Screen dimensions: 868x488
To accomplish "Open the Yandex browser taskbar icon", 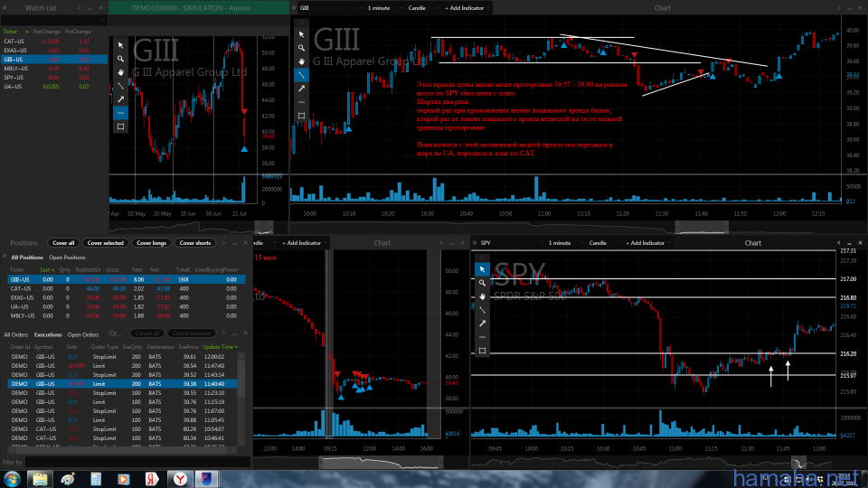I will tap(180, 479).
